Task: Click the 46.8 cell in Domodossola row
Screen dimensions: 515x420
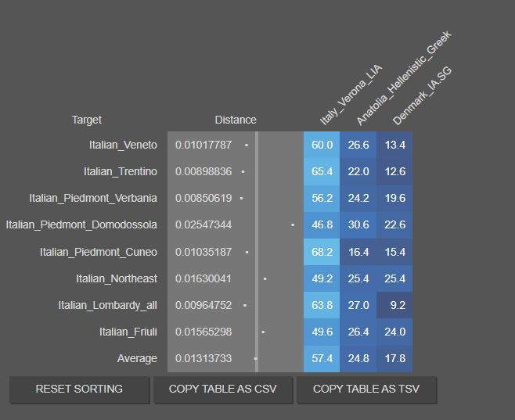Action: (x=322, y=224)
